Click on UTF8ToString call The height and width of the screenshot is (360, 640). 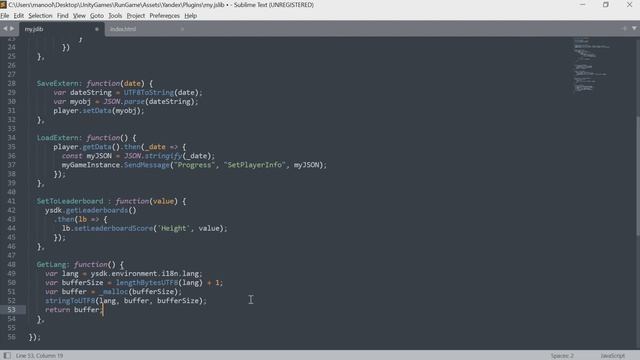click(149, 92)
